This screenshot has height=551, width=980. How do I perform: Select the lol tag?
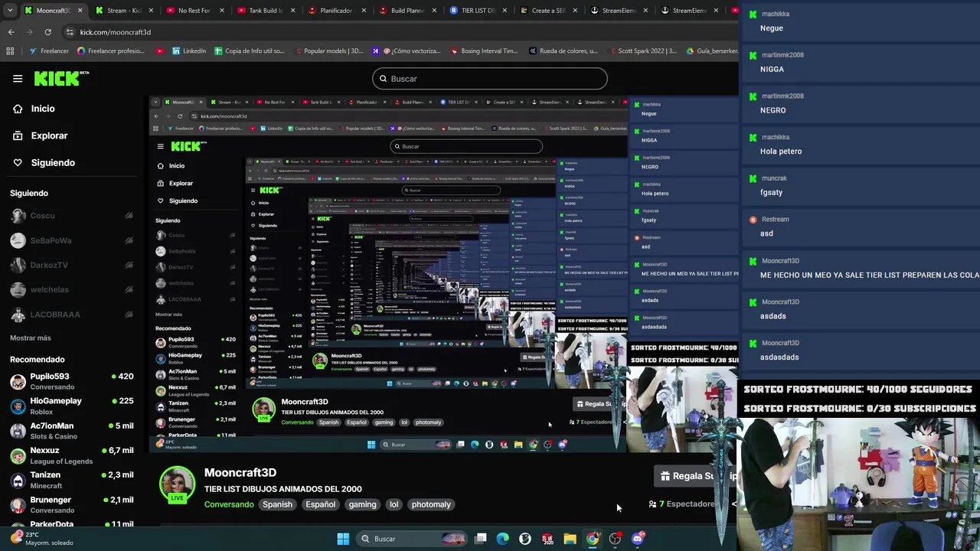(x=394, y=504)
